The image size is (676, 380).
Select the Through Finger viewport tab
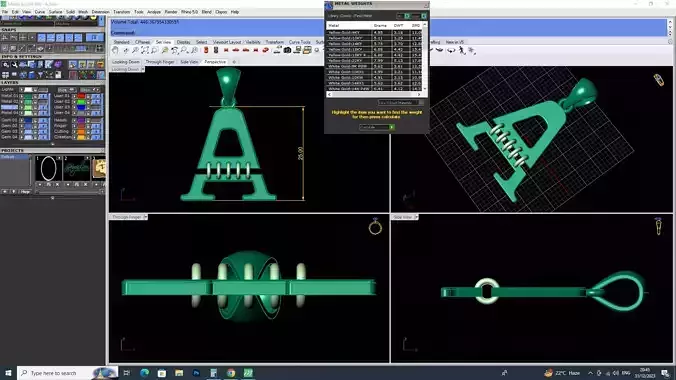(x=160, y=62)
